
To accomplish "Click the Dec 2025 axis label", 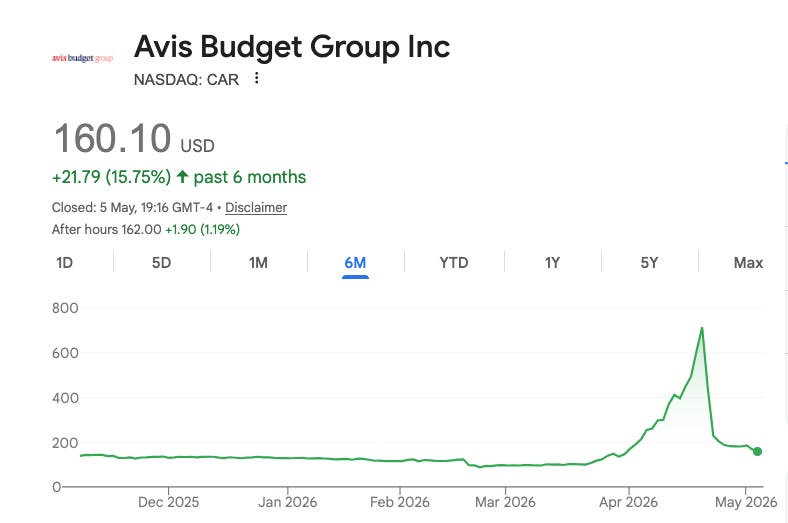I will pyautogui.click(x=168, y=502).
